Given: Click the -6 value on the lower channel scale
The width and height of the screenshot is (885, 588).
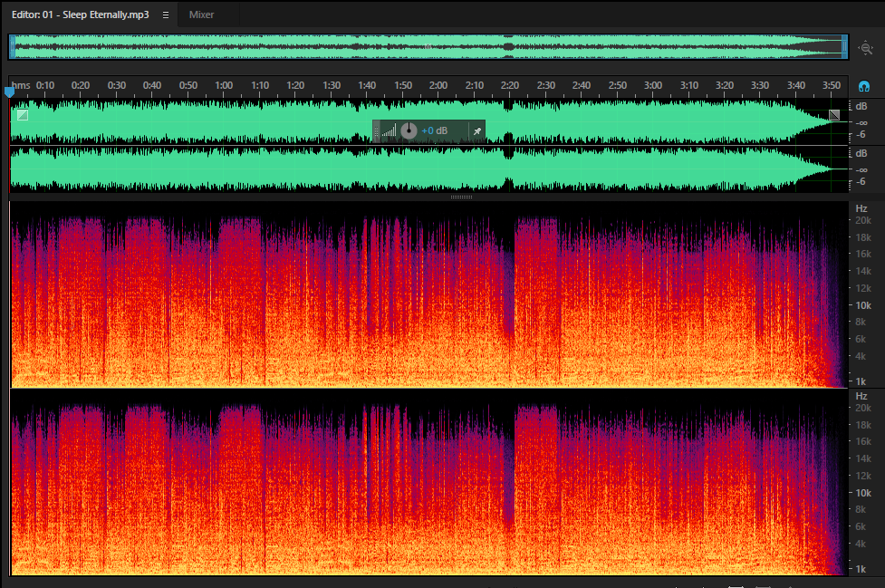Looking at the screenshot, I should click(x=861, y=181).
